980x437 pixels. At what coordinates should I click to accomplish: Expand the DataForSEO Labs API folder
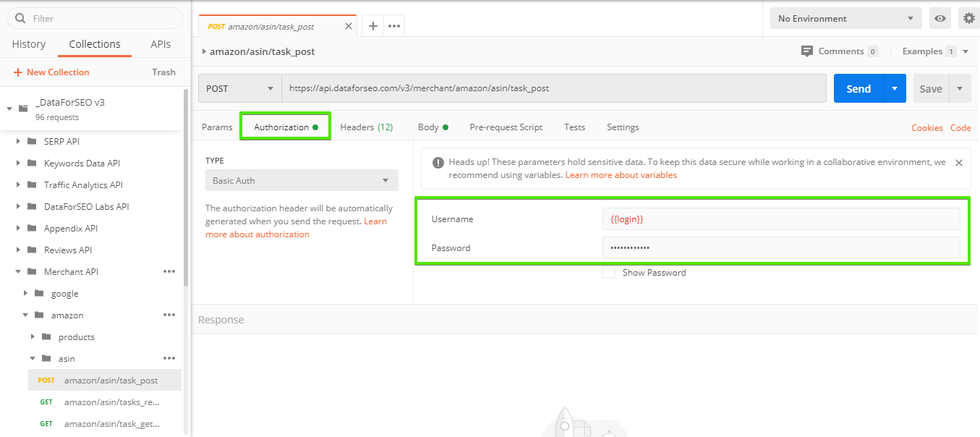point(18,207)
